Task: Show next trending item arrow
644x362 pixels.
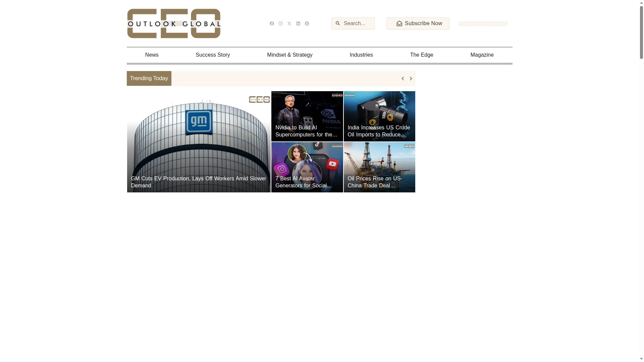Action: pos(411,78)
